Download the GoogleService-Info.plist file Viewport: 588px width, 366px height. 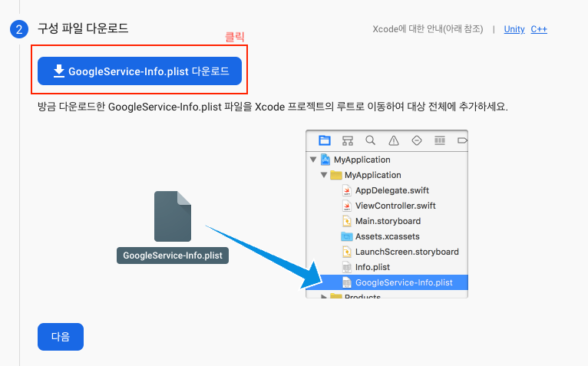click(x=140, y=71)
